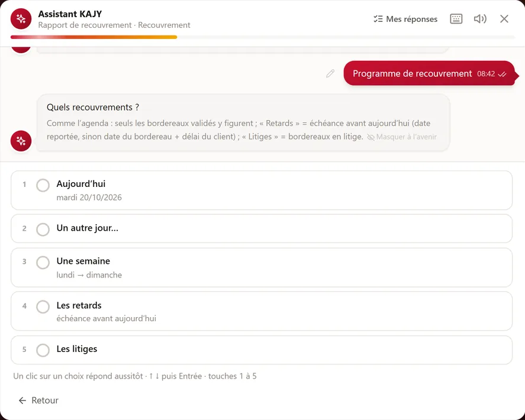Toggle the speaker sound icon

click(480, 19)
